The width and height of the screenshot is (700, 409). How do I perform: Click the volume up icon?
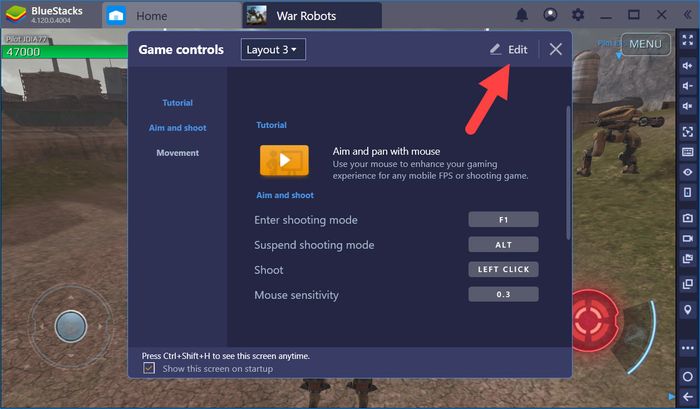688,66
